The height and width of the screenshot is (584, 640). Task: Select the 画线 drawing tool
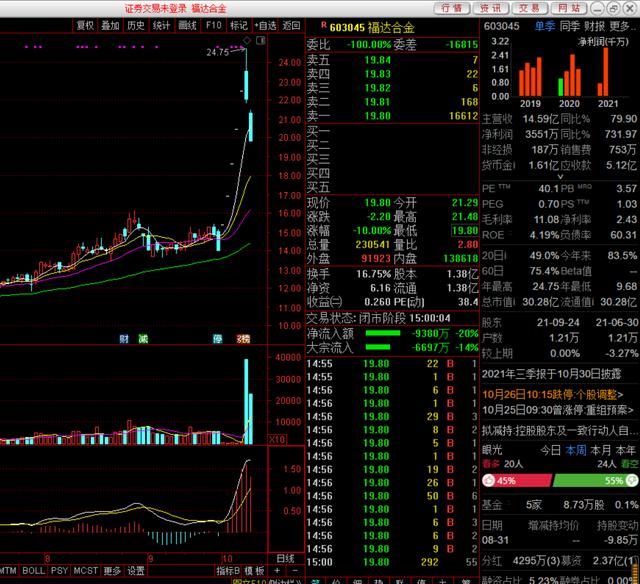(187, 25)
